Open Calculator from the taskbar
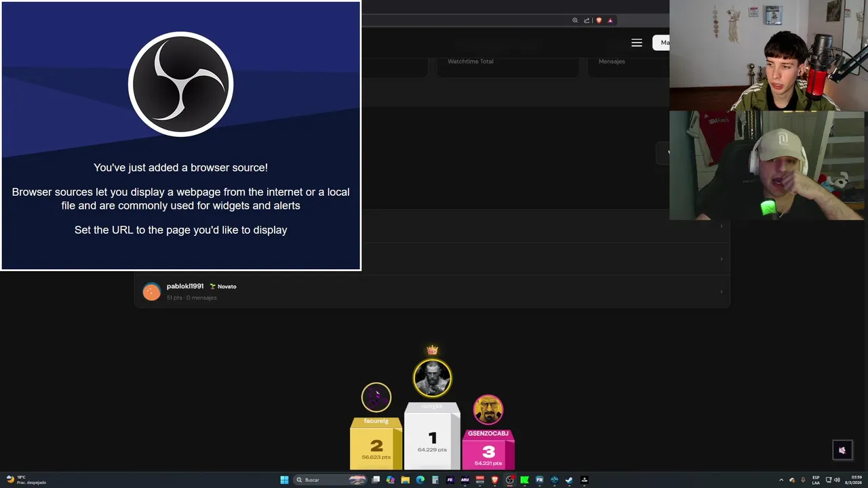868x488 pixels. click(435, 480)
